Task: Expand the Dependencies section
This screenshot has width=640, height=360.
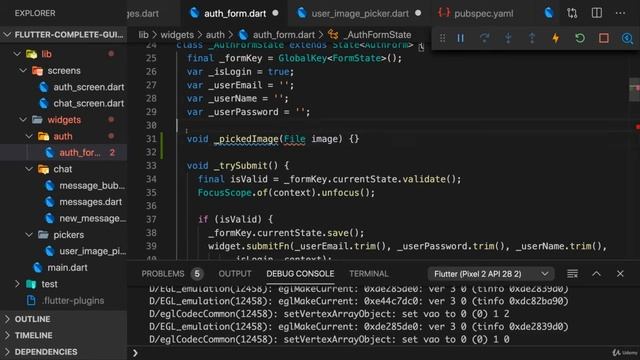Action: click(63, 352)
